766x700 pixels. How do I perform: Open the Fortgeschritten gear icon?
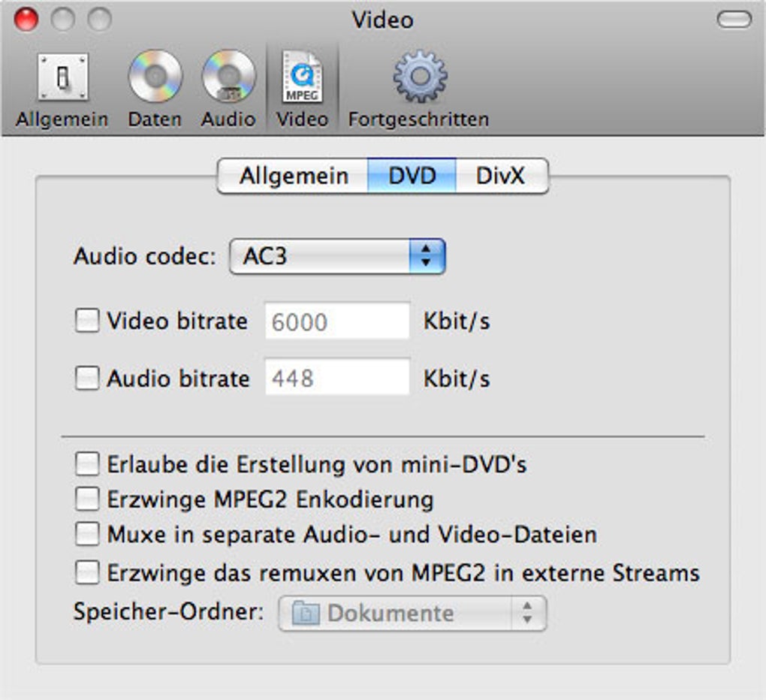[x=419, y=78]
